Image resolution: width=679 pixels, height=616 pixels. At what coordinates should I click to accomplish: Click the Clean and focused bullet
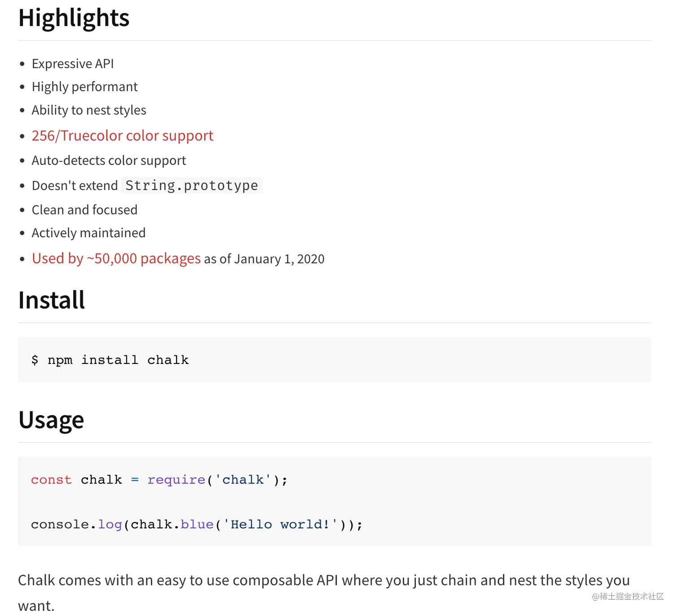pyautogui.click(x=84, y=210)
